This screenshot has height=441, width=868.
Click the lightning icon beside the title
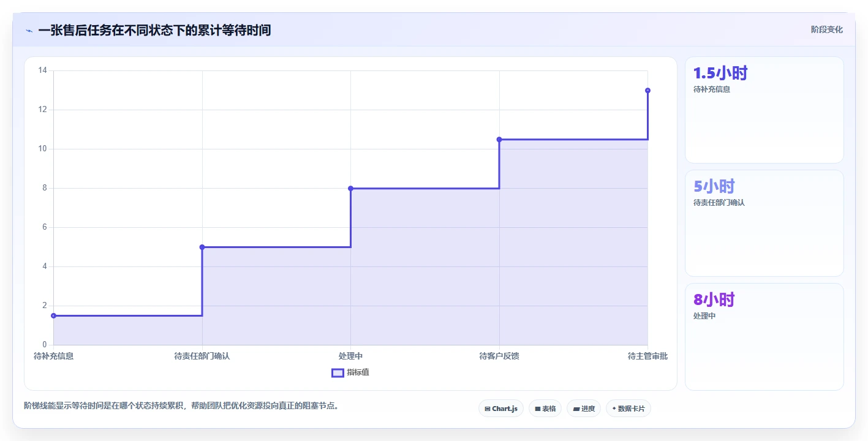(x=29, y=30)
